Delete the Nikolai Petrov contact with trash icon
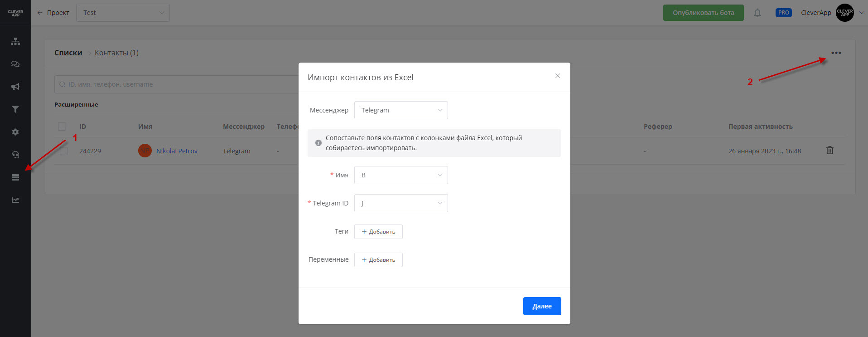The image size is (868, 337). point(830,150)
